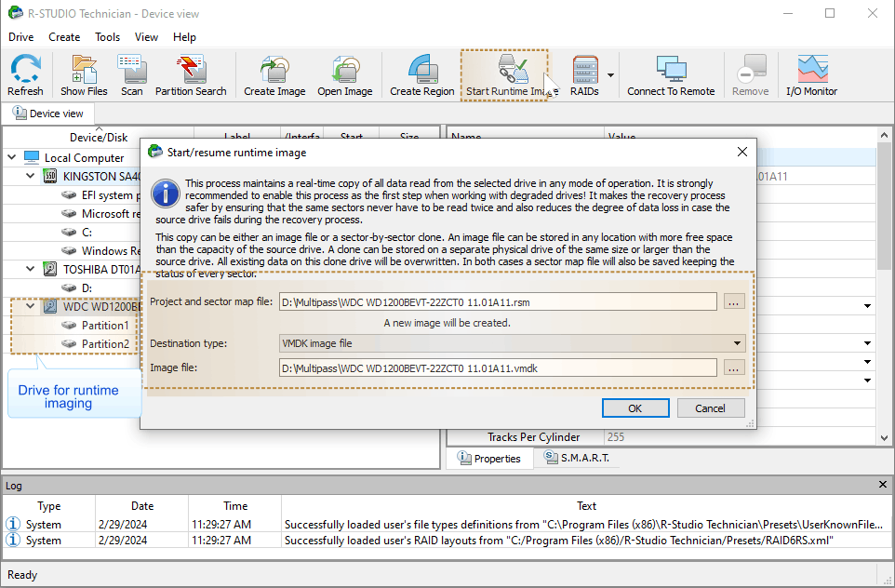Click the Open Image toolbar icon
Viewport: 895px width, 588px height.
tap(345, 74)
